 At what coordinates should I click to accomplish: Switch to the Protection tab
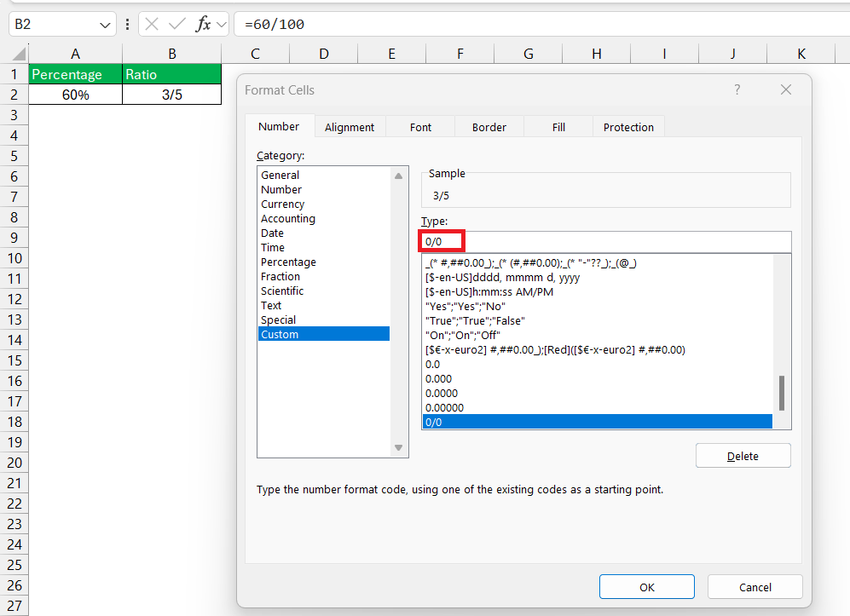pos(628,127)
